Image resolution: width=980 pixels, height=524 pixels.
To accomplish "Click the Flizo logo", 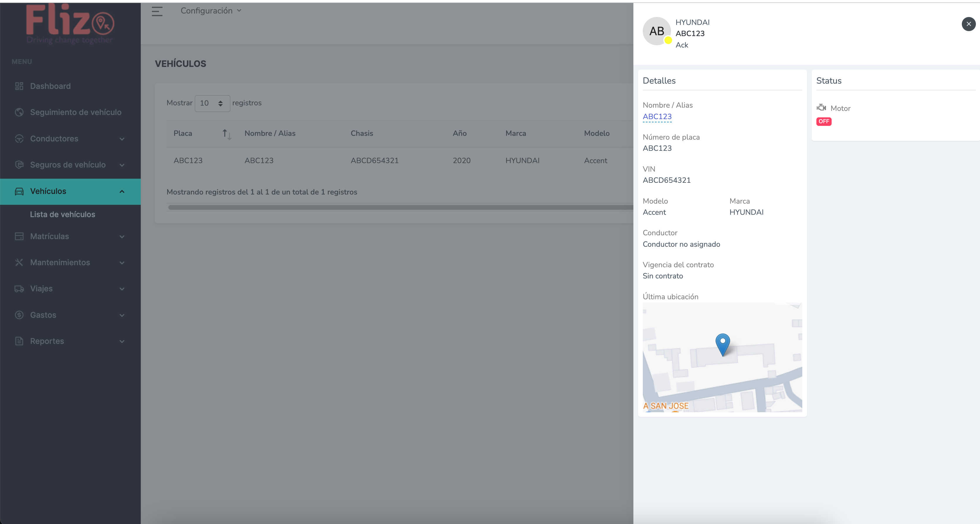I will [x=70, y=23].
